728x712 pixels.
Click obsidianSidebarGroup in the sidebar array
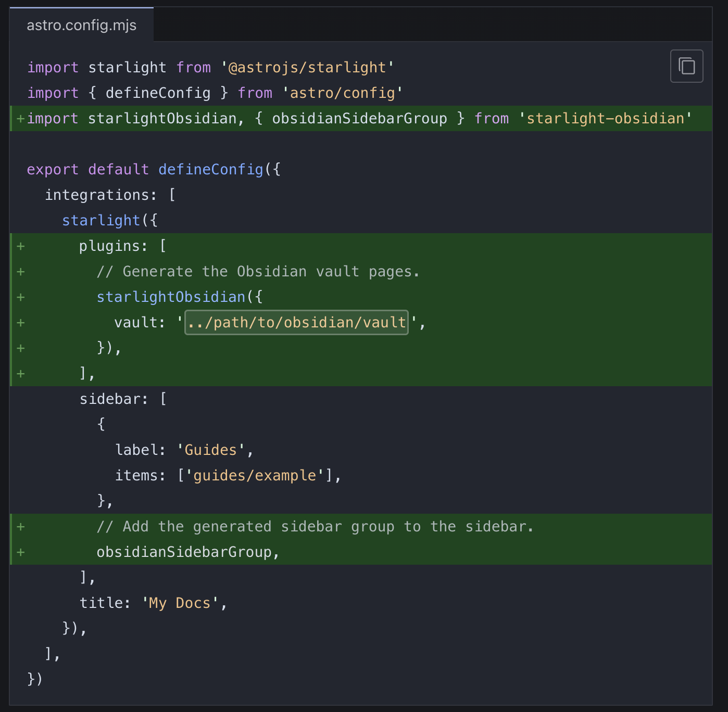pos(184,552)
